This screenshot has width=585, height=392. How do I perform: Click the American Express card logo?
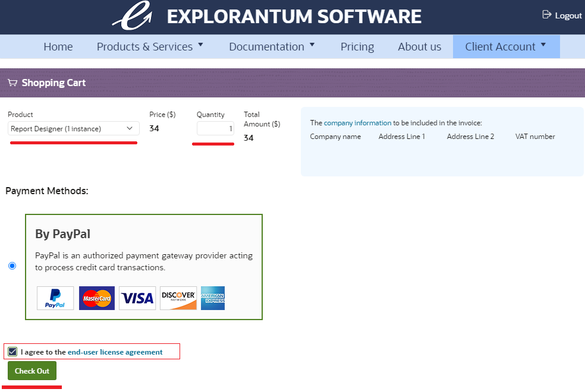click(x=213, y=298)
